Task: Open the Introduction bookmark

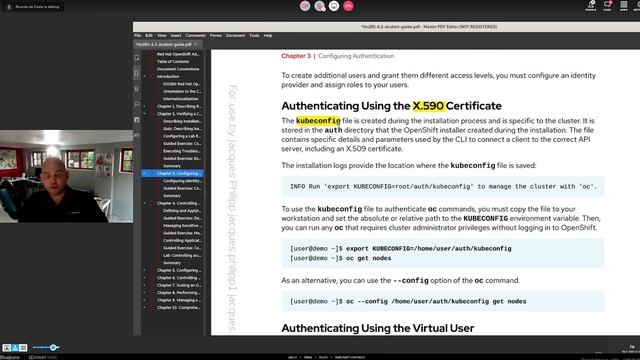Action: [168, 76]
